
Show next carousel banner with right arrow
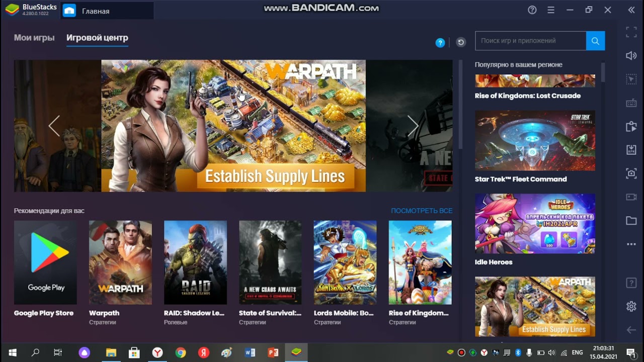pyautogui.click(x=413, y=126)
